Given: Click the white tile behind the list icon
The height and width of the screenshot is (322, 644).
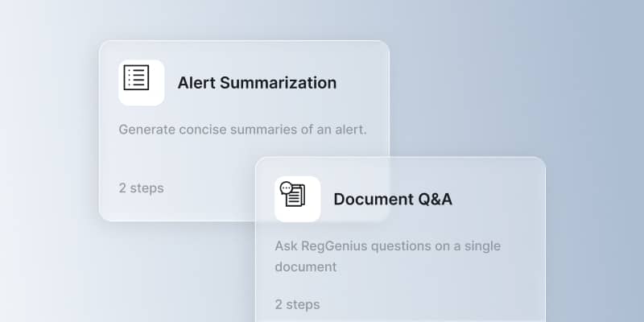Looking at the screenshot, I should click(x=142, y=83).
